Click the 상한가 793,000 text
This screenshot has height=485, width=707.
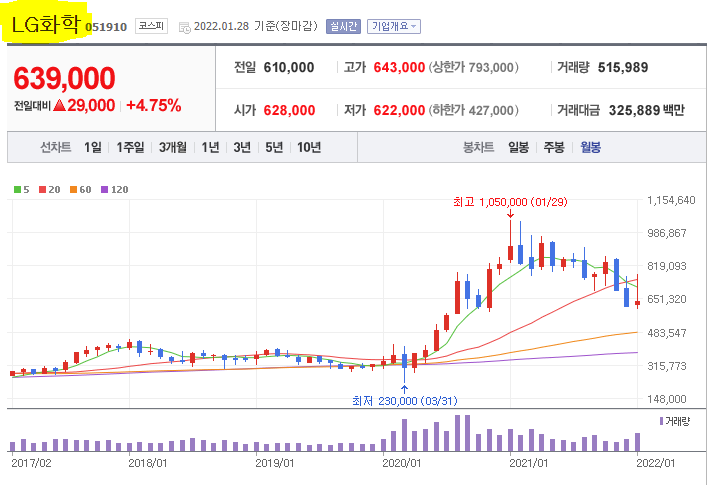[473, 68]
